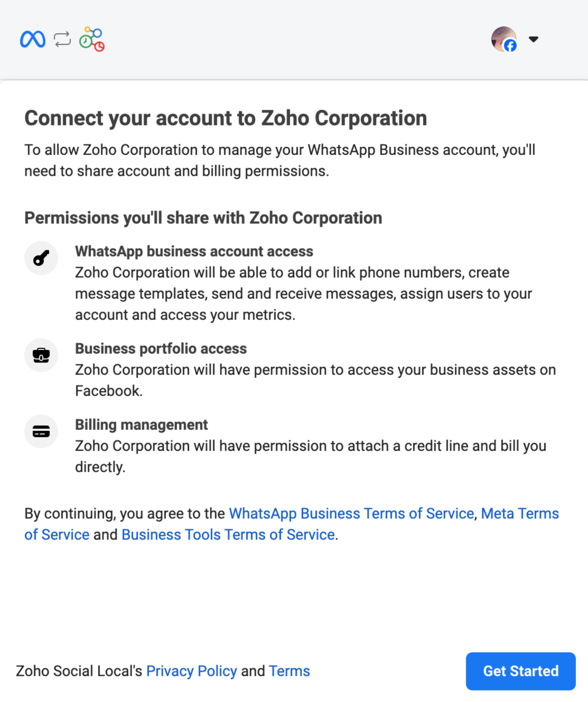Viewport: 588px width, 702px height.
Task: Open WhatsApp Business Terms of Service link
Action: coord(351,513)
